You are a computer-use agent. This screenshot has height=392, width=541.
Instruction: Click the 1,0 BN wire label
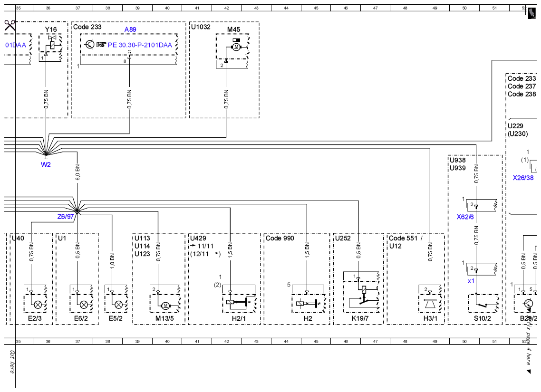point(112,260)
